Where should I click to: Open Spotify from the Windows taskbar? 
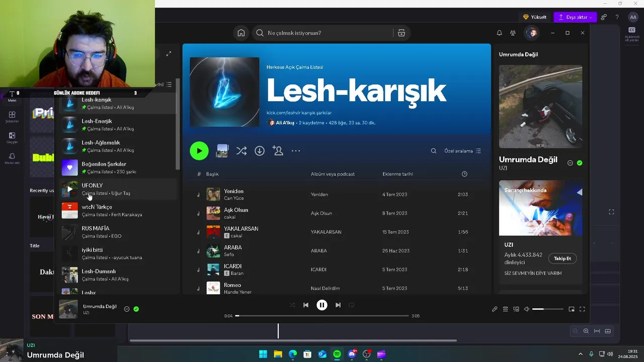(x=337, y=354)
